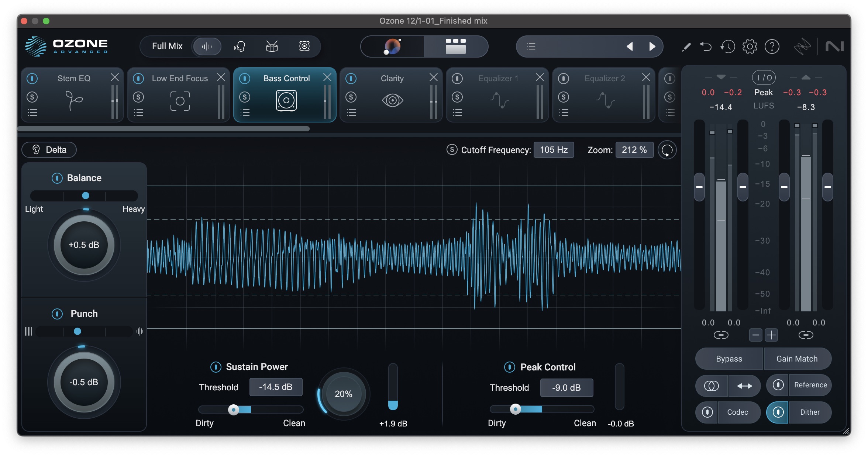Image resolution: width=868 pixels, height=456 pixels.
Task: Remove the Stem EQ module
Action: point(115,77)
